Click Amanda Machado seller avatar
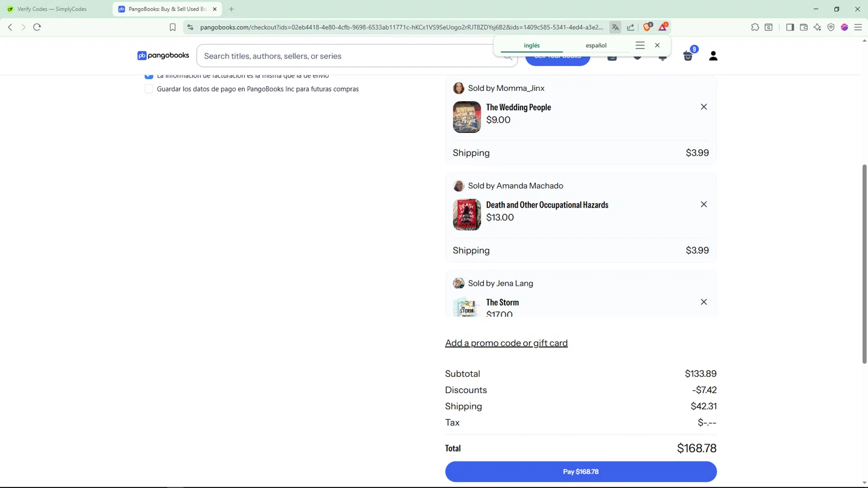 pos(459,186)
